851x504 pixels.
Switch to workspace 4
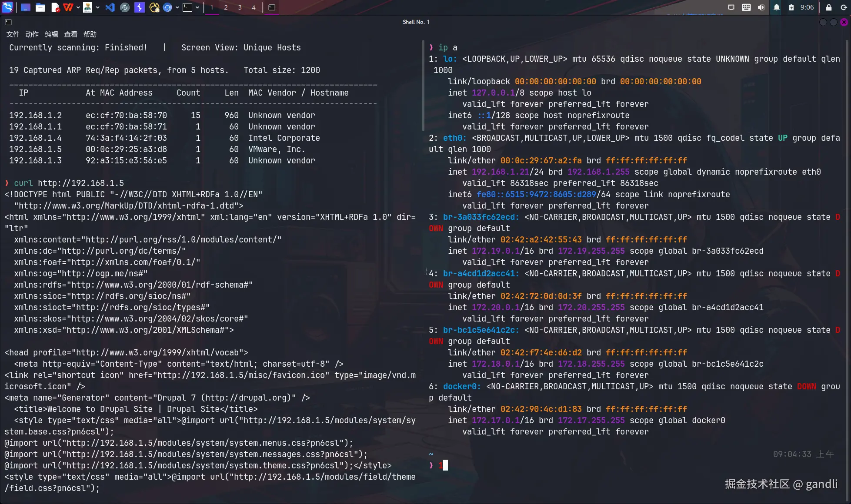254,7
